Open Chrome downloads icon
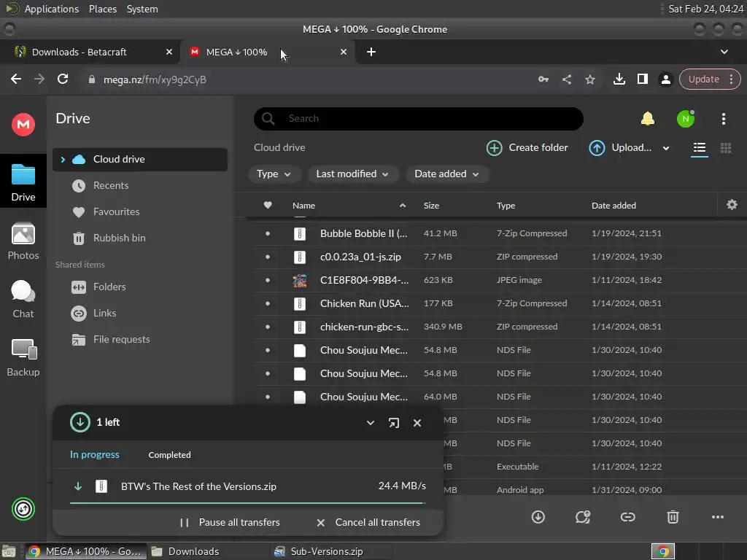Viewport: 747px width, 560px height. point(619,79)
